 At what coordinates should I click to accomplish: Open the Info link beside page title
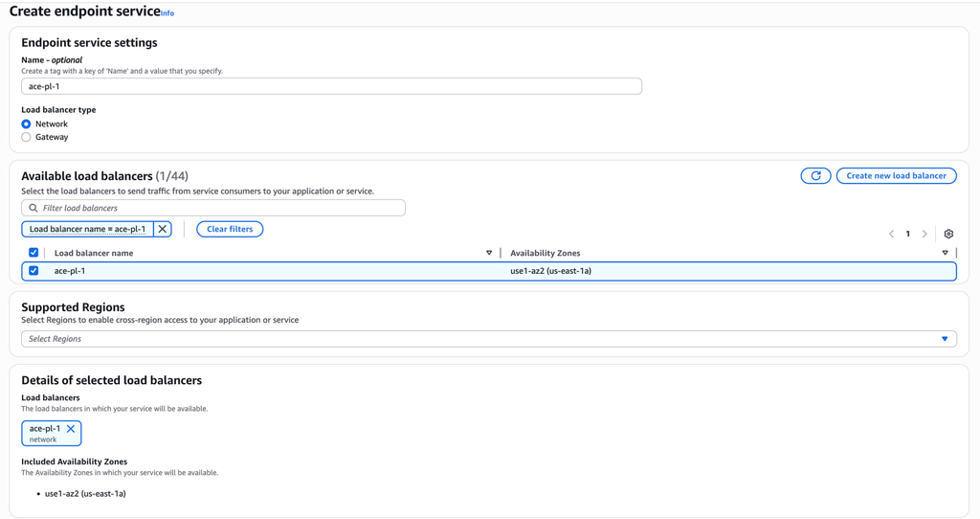[x=167, y=13]
